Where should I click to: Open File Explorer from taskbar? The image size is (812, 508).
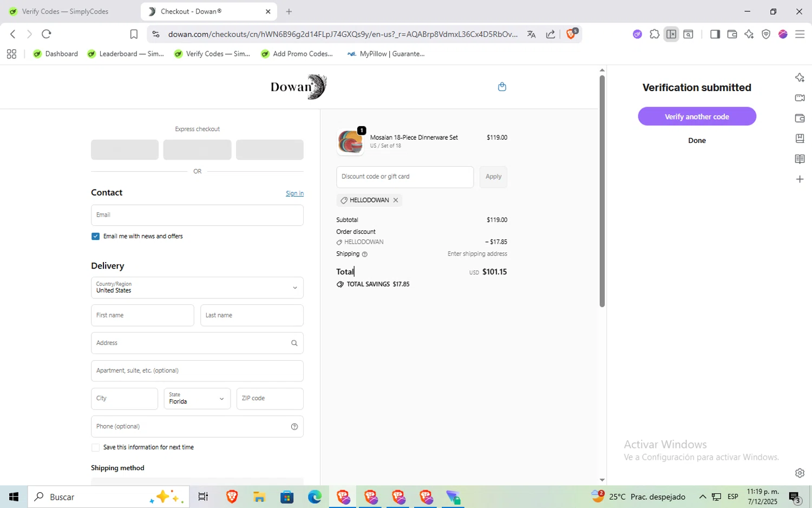[259, 497]
